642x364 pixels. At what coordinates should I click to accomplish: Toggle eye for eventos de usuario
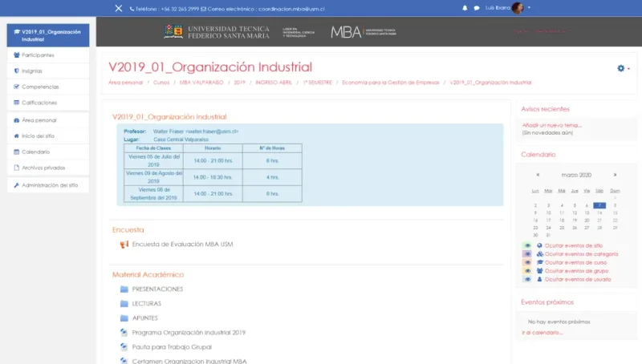point(527,279)
